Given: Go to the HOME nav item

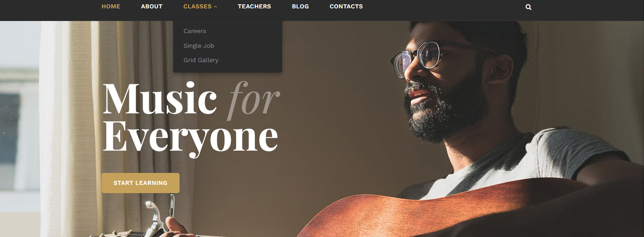Looking at the screenshot, I should [x=111, y=6].
